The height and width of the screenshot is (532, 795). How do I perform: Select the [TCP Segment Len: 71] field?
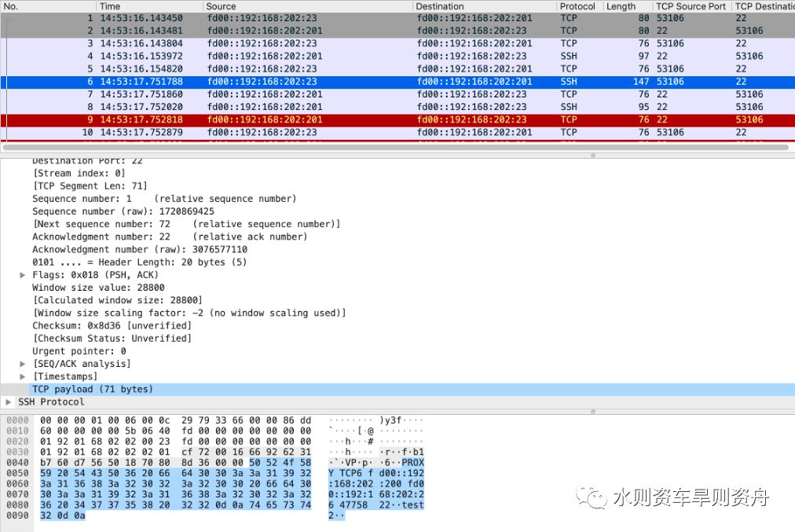click(x=90, y=186)
